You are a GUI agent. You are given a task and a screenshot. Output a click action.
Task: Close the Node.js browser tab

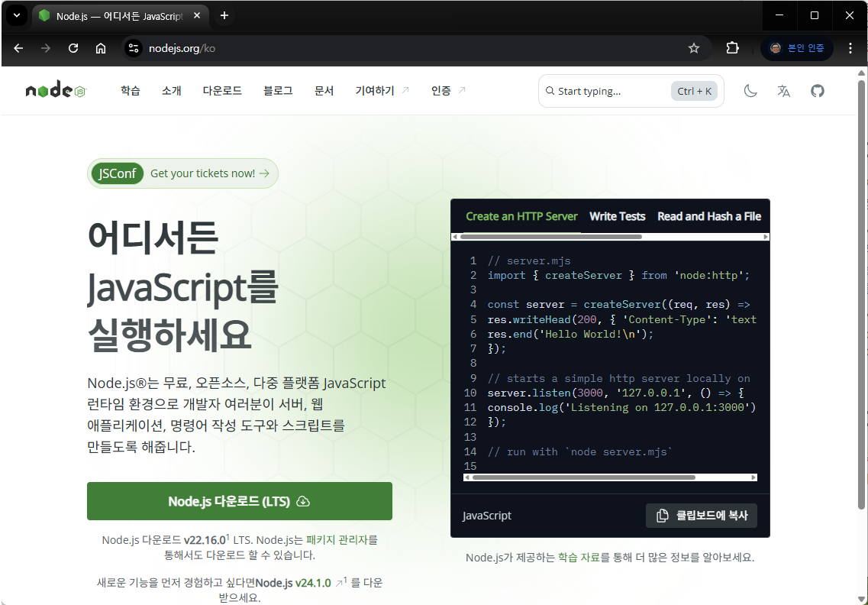196,16
